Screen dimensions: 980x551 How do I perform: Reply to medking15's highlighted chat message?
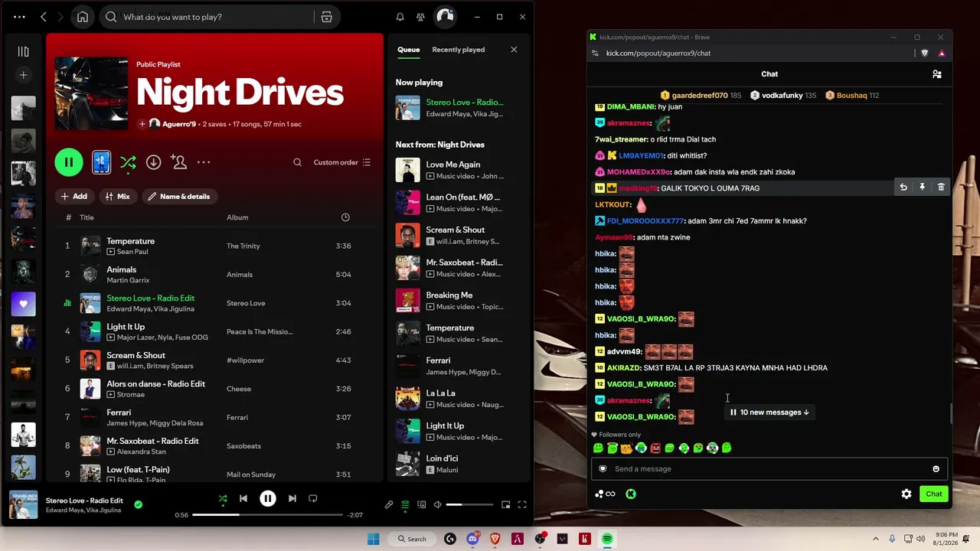[903, 187]
